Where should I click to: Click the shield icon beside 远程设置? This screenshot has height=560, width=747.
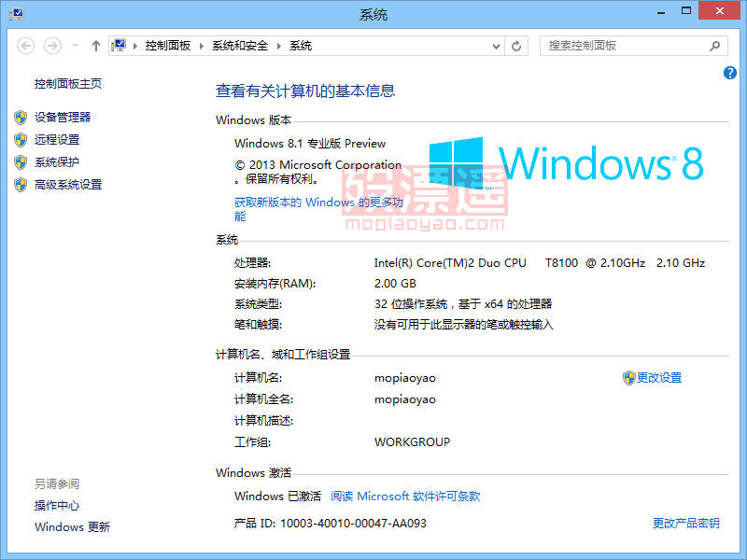[x=21, y=139]
